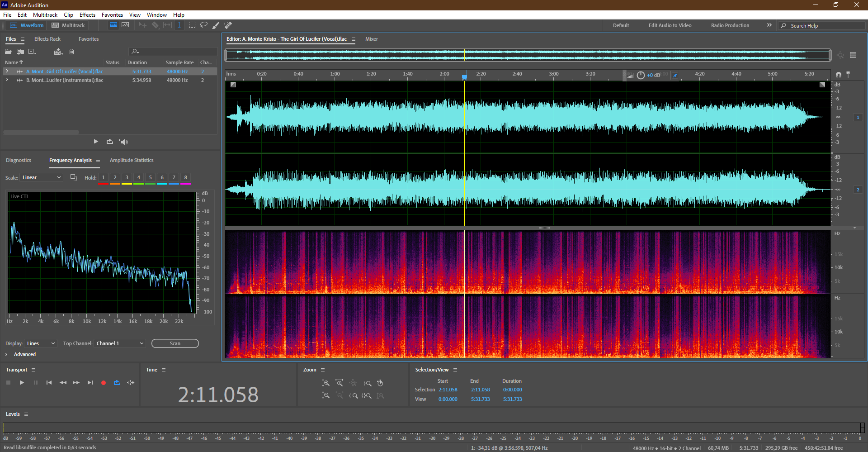This screenshot has width=868, height=452.
Task: Select the Time Selection tool
Action: (x=179, y=25)
